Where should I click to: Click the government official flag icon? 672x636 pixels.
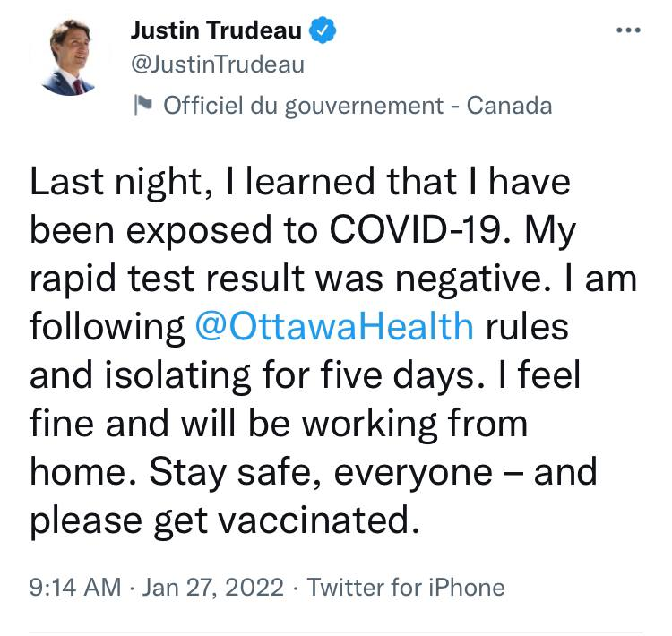pos(142,107)
